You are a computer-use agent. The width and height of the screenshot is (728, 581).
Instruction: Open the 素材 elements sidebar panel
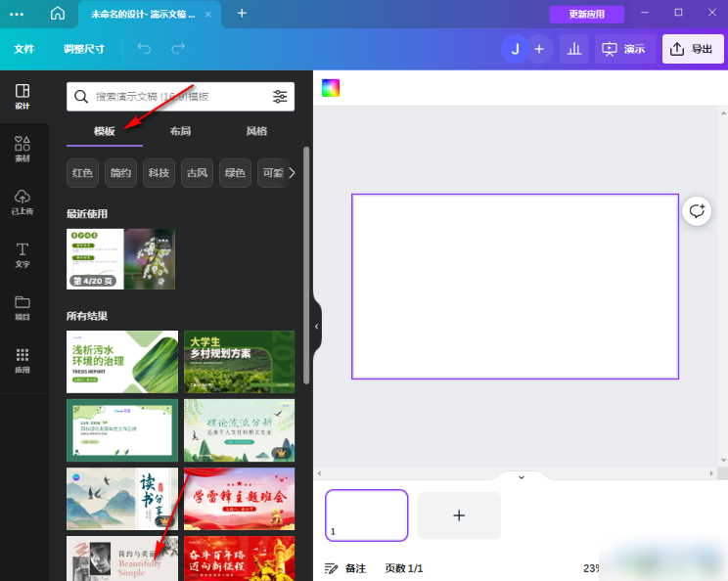tap(23, 149)
